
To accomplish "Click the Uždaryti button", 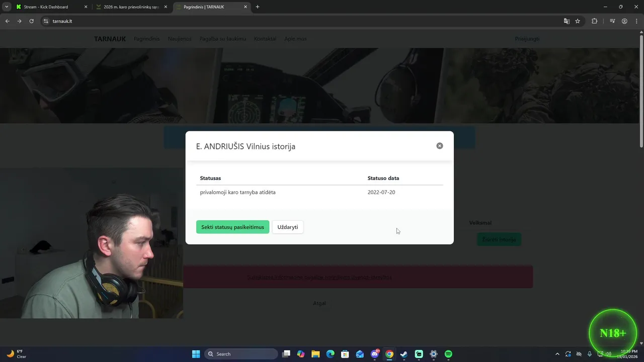I will 288,227.
